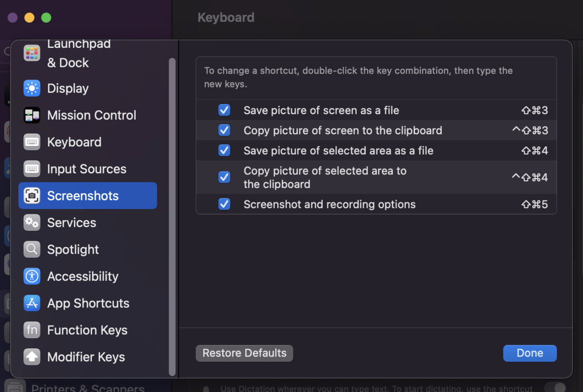Click the Accessibility icon in sidebar

32,276
